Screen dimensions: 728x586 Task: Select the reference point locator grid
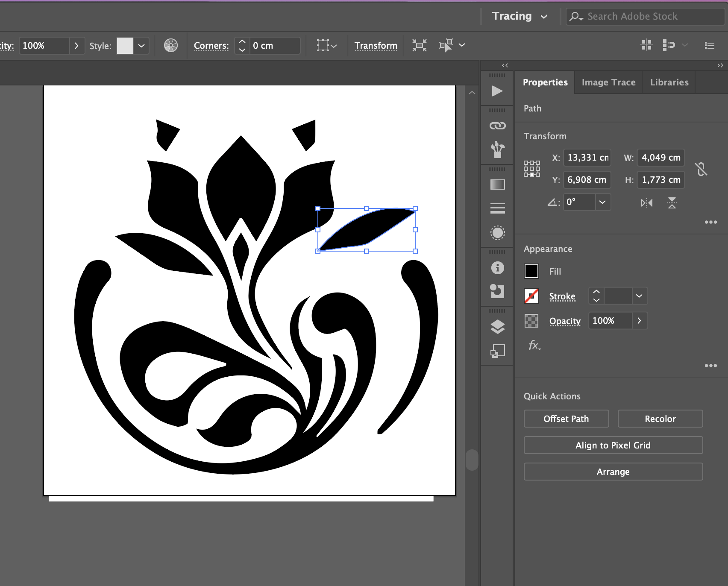coord(532,169)
